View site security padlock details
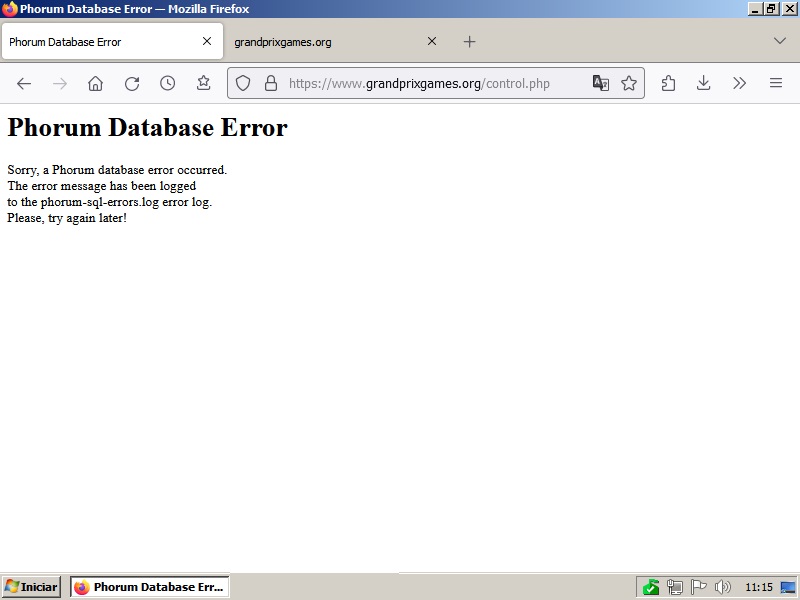Screen dimensions: 800x600 [x=271, y=83]
